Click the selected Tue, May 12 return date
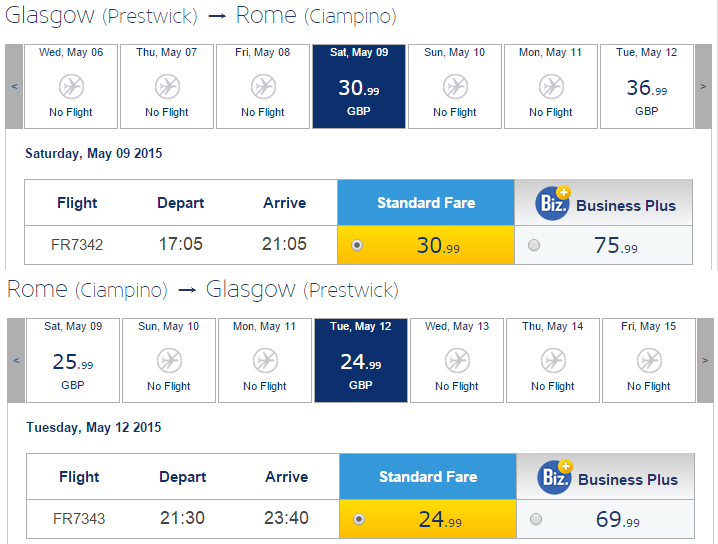This screenshot has width=718, height=544. point(361,360)
